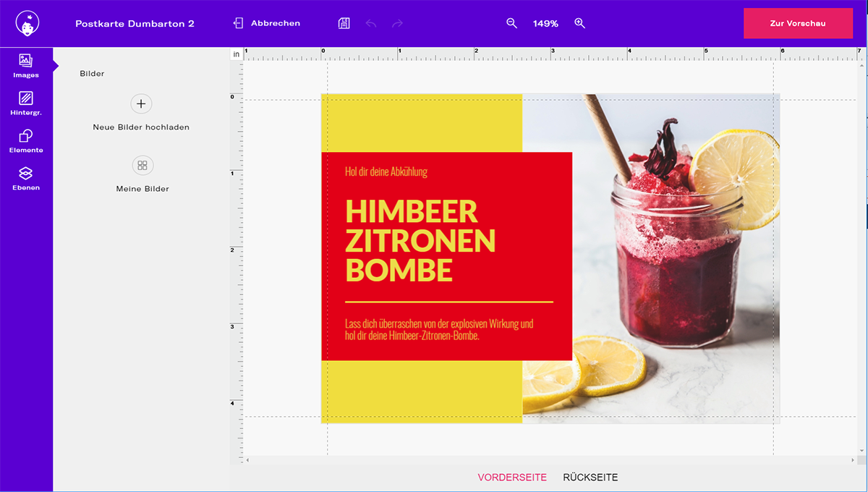Select the yellow background rectangle
The width and height of the screenshot is (868, 492).
pos(422,391)
